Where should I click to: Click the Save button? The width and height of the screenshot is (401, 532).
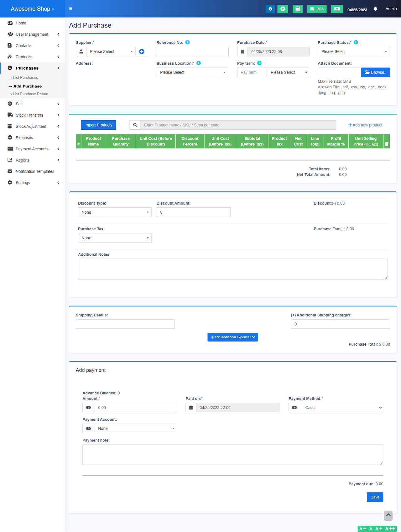(375, 497)
